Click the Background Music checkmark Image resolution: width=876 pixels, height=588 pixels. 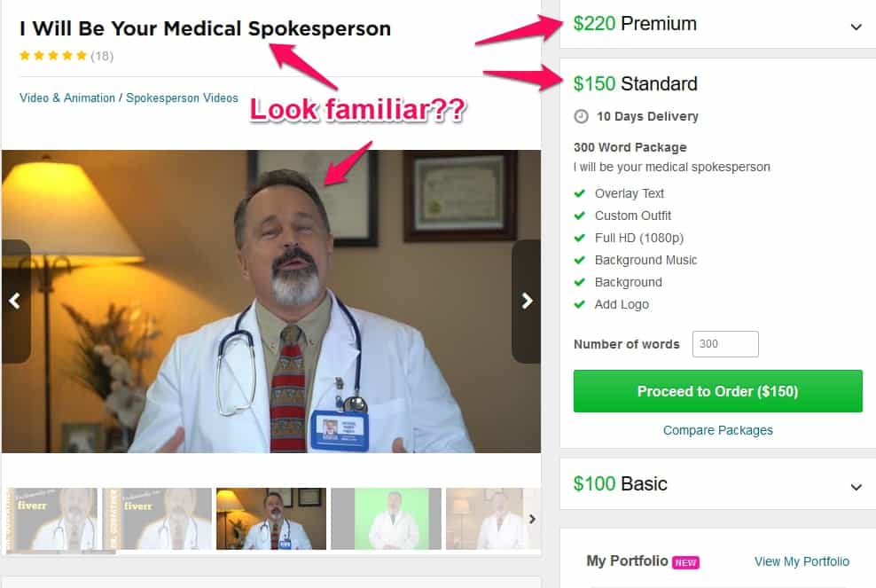pyautogui.click(x=580, y=260)
